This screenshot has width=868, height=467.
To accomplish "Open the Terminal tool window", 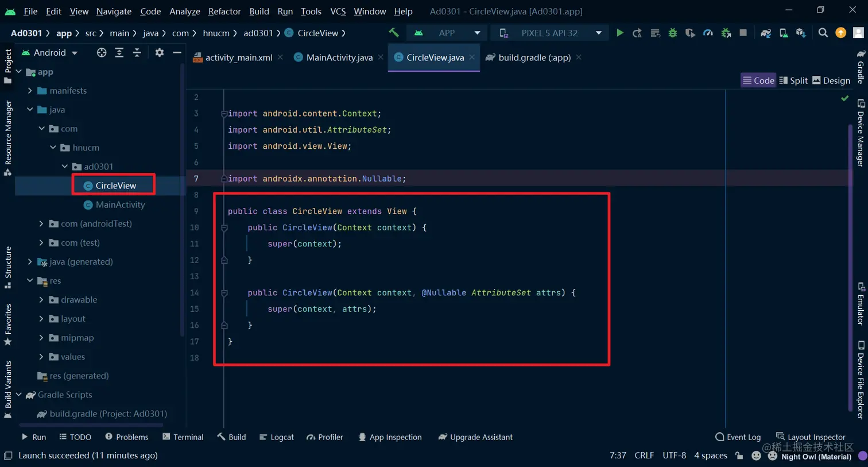I will [183, 437].
